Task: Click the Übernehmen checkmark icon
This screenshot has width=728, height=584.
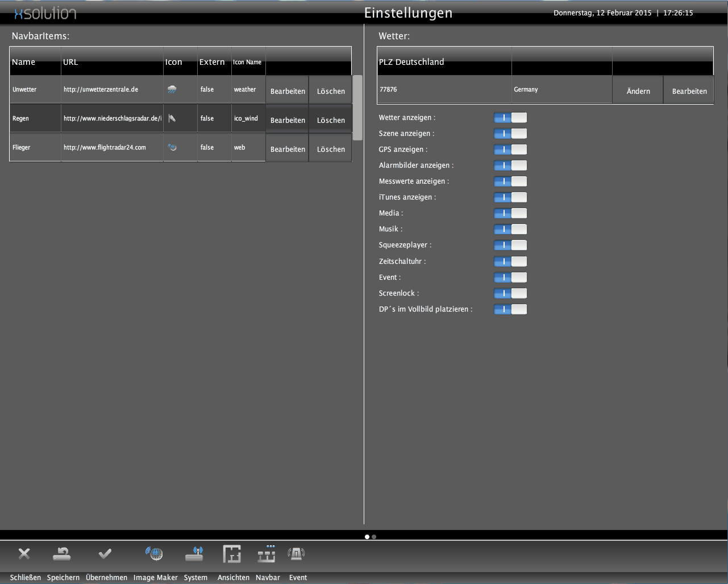Action: click(105, 554)
